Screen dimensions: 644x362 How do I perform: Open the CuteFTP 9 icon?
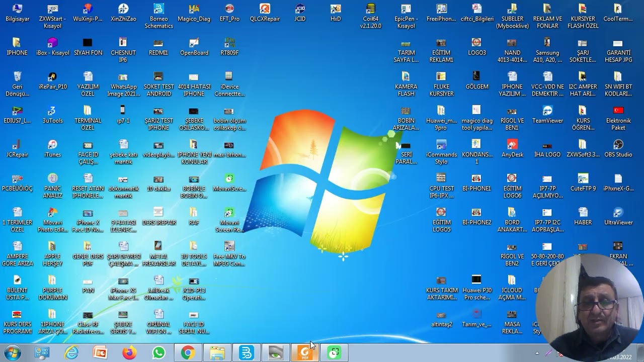583,183
